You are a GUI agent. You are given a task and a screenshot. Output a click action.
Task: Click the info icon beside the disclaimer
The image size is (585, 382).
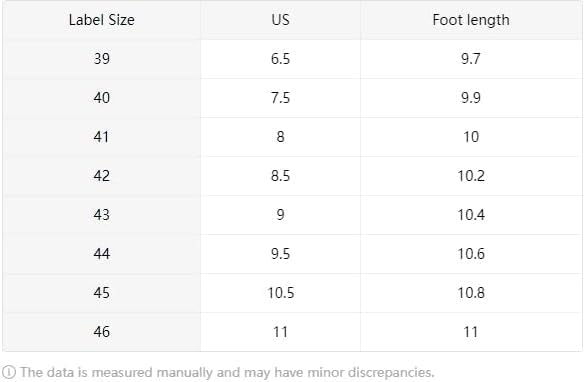click(x=9, y=372)
